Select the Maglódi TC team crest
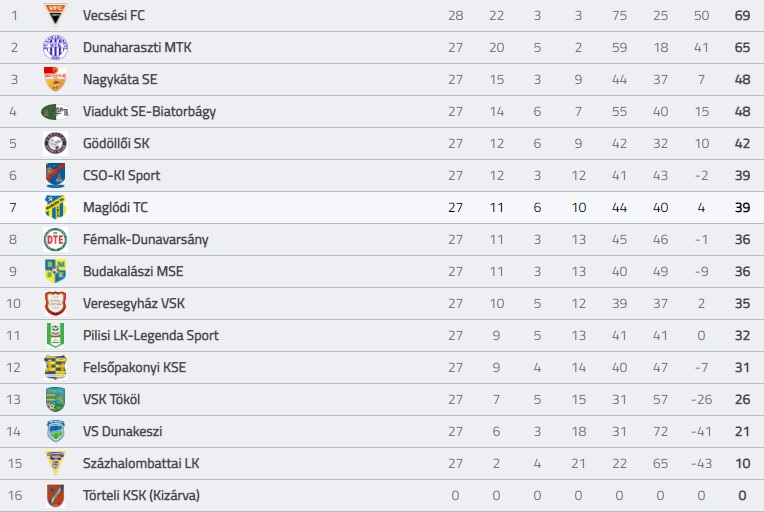The width and height of the screenshot is (764, 512). click(55, 207)
